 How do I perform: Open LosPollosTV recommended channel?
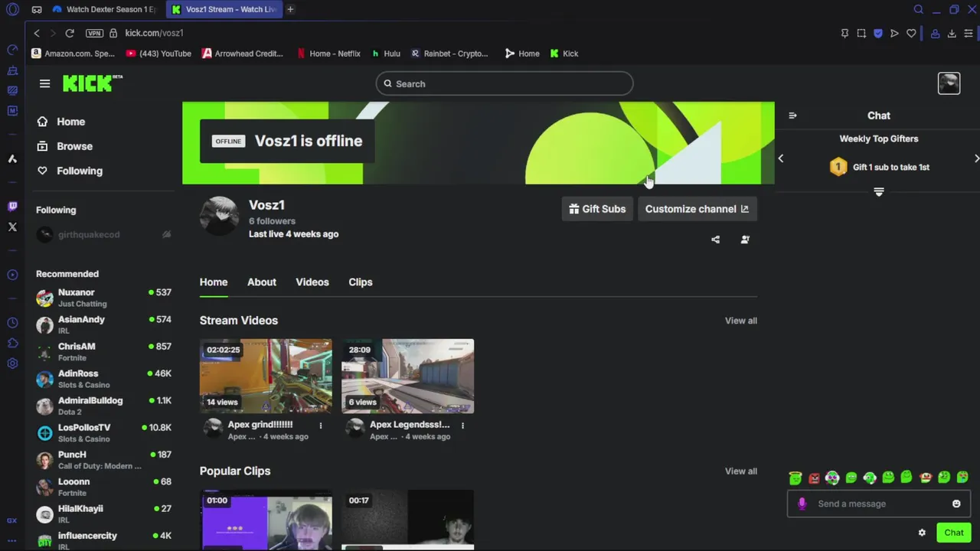pos(103,432)
